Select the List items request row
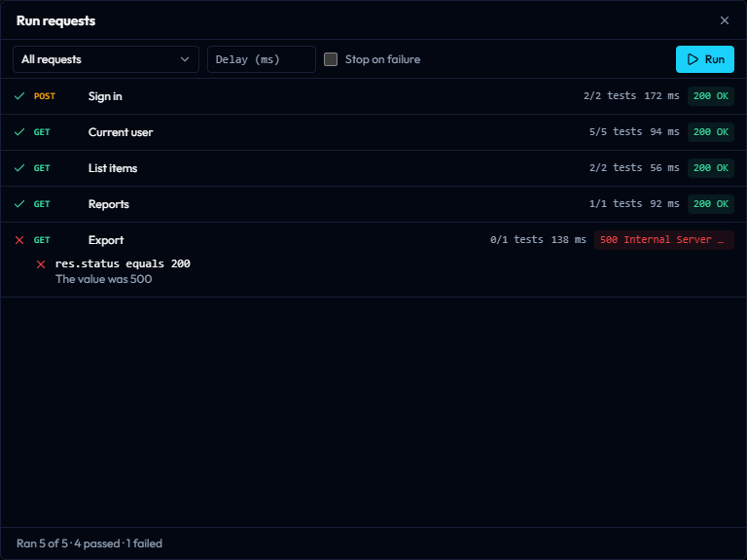 [373, 168]
